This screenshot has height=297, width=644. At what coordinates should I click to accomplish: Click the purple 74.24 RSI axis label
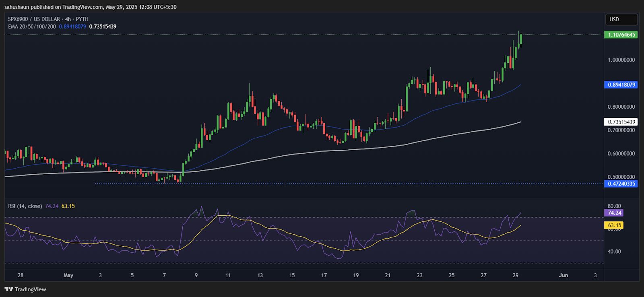coord(614,213)
